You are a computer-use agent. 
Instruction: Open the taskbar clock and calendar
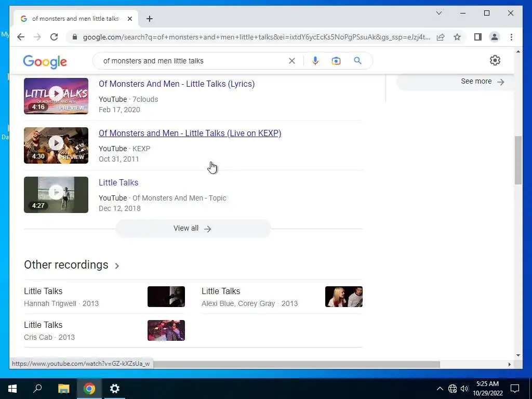[487, 389]
